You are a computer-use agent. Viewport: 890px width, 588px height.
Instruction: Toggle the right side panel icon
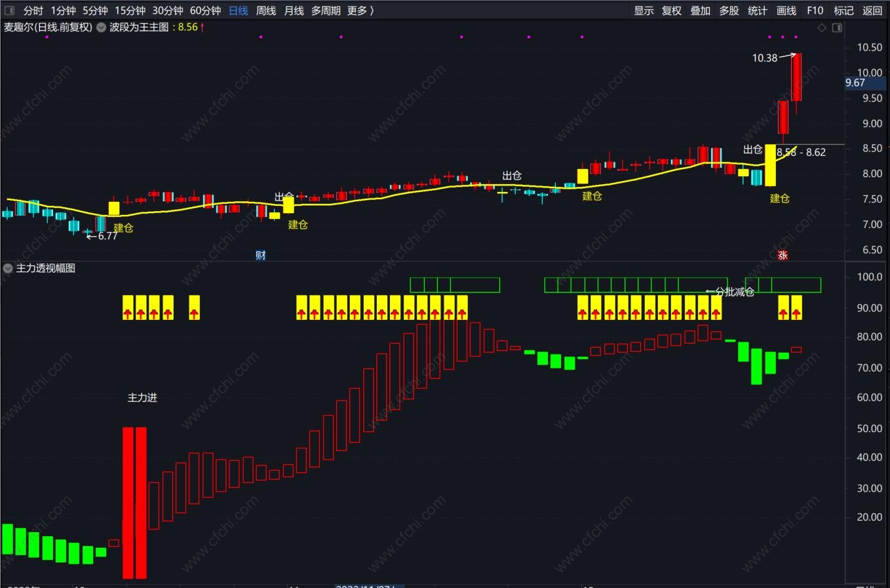(837, 28)
